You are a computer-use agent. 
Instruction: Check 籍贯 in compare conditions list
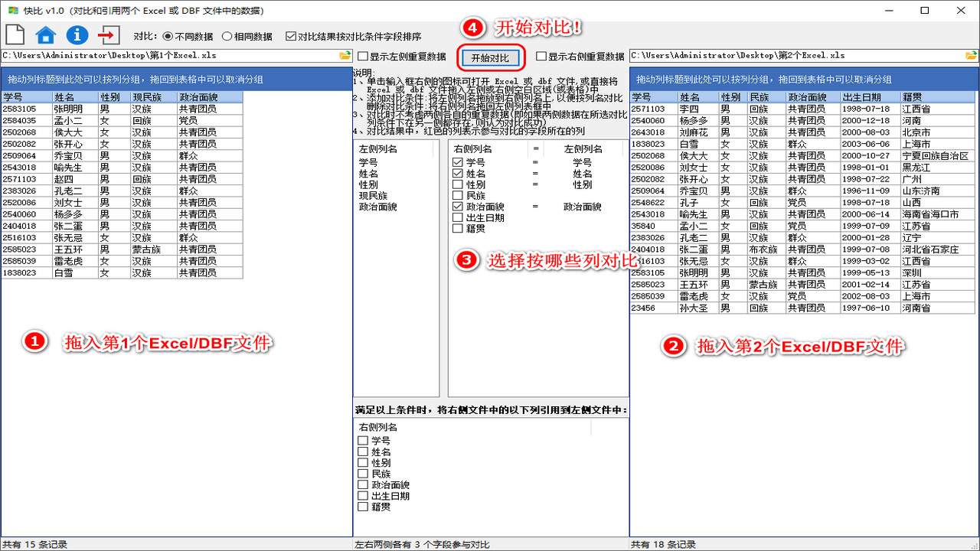[x=458, y=229]
